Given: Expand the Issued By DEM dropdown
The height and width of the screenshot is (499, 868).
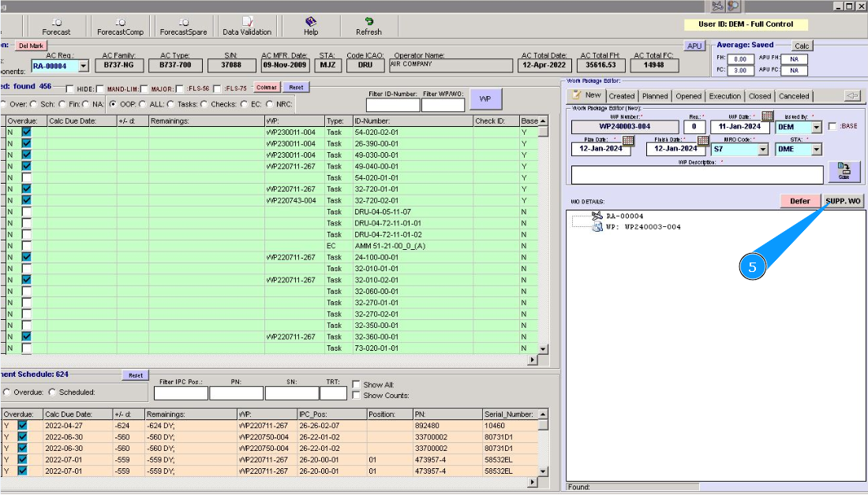Looking at the screenshot, I should click(816, 127).
